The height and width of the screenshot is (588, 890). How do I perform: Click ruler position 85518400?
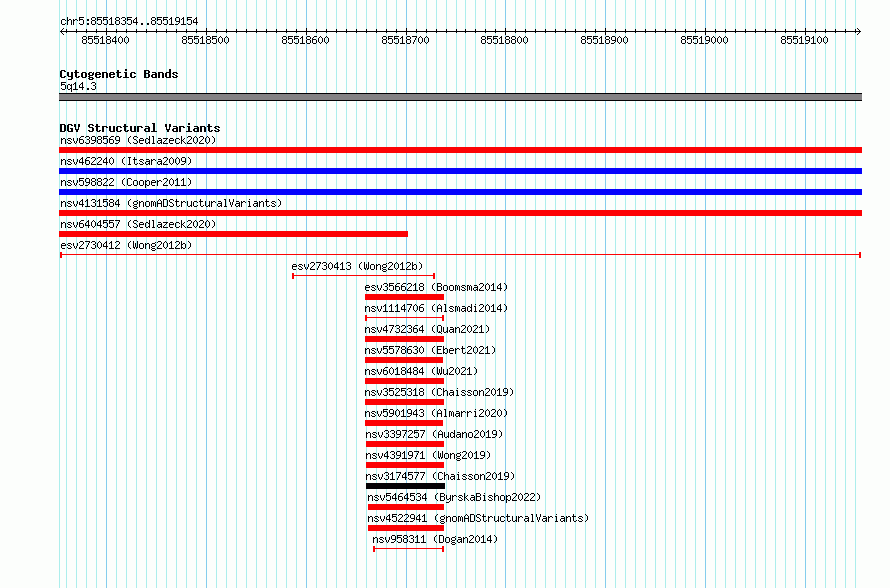(106, 40)
